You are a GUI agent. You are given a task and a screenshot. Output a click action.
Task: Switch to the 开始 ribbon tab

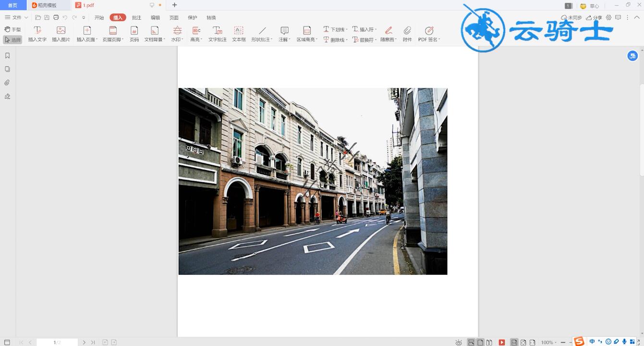click(99, 18)
